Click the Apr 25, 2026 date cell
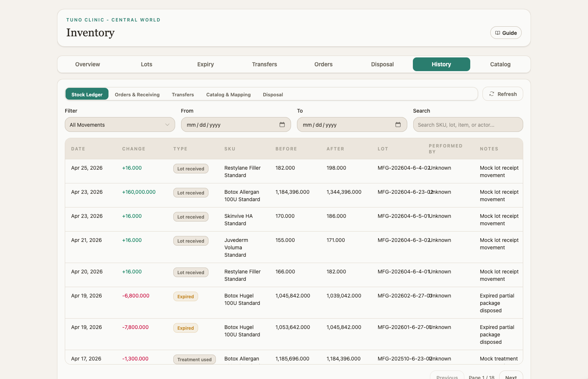Viewport: 588px width, 379px height. click(x=87, y=168)
